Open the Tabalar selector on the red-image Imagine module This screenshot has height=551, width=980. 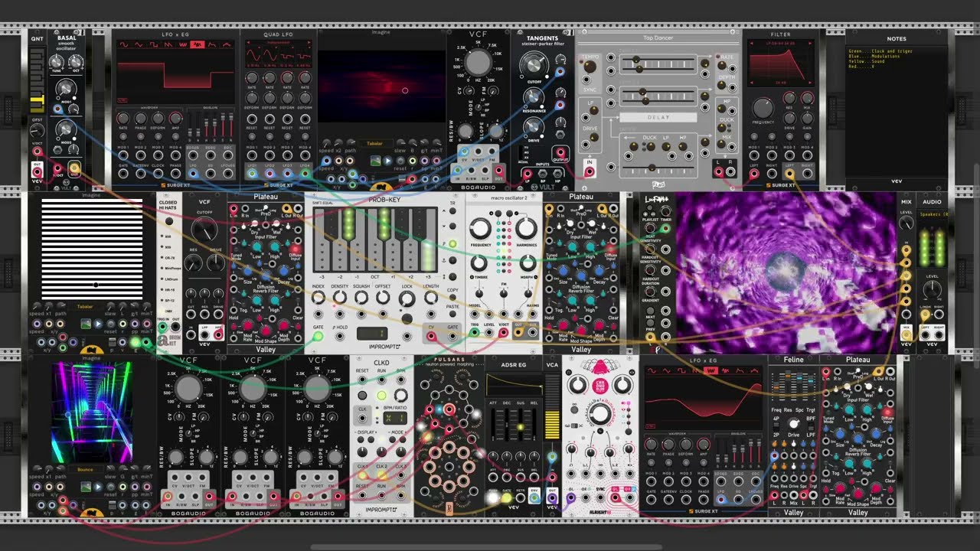374,143
